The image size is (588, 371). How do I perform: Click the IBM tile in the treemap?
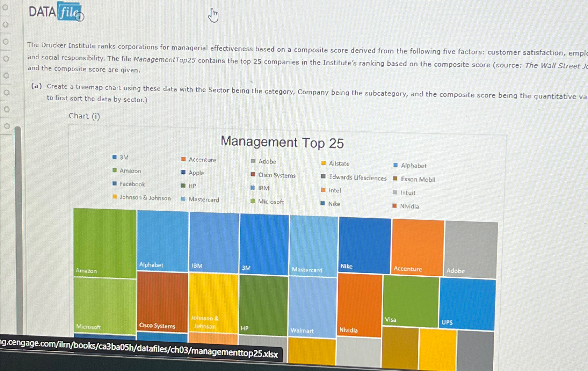pos(214,243)
